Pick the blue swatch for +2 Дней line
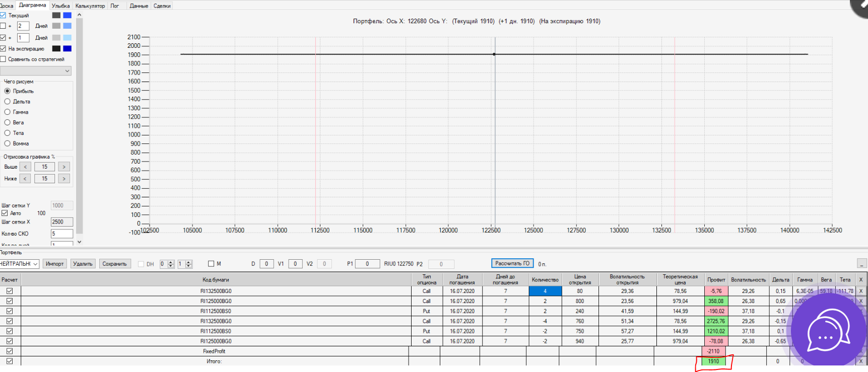The image size is (868, 372). (x=67, y=26)
